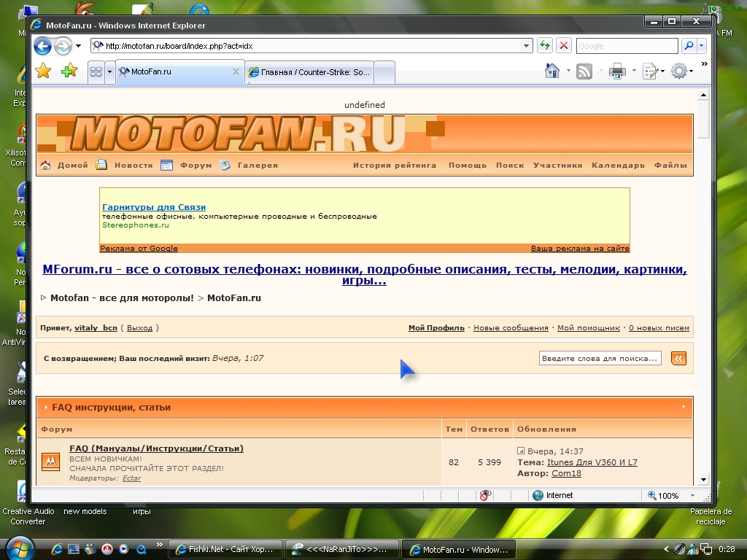Open the Tools gear menu icon
The height and width of the screenshot is (560, 747).
(x=679, y=71)
